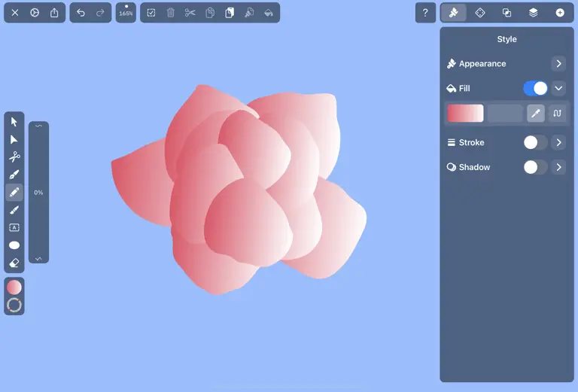578x392 pixels.
Task: Redo the last undone action
Action: (x=100, y=13)
